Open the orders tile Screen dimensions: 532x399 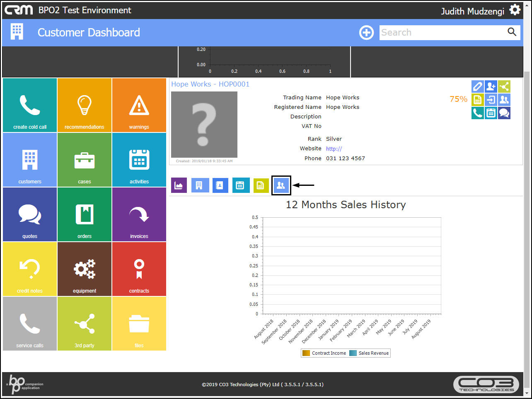pyautogui.click(x=85, y=214)
